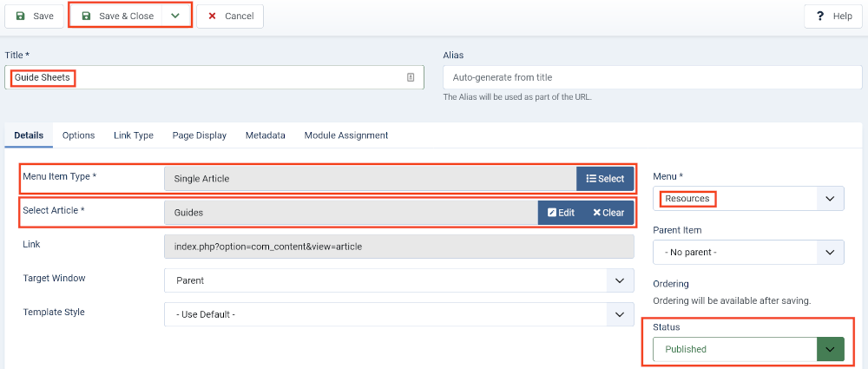Screen dimensions: 868x369
Task: Switch to the Details tab
Action: pos(29,135)
